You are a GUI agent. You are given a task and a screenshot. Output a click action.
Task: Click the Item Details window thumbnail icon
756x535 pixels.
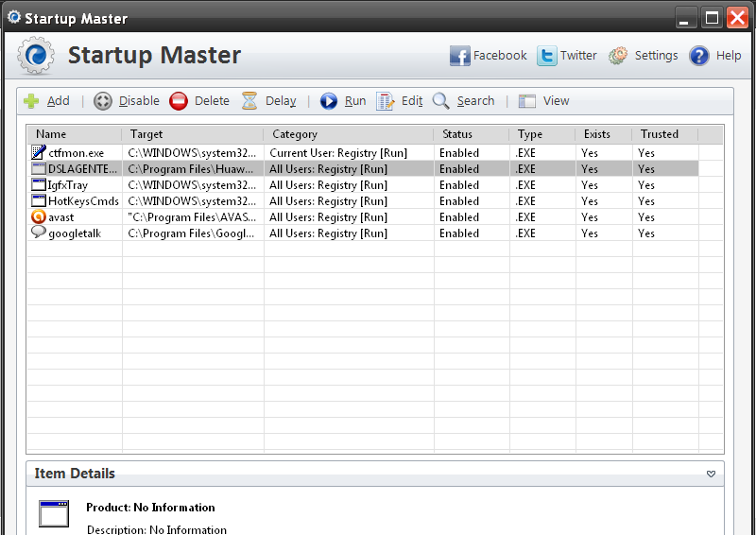point(54,514)
